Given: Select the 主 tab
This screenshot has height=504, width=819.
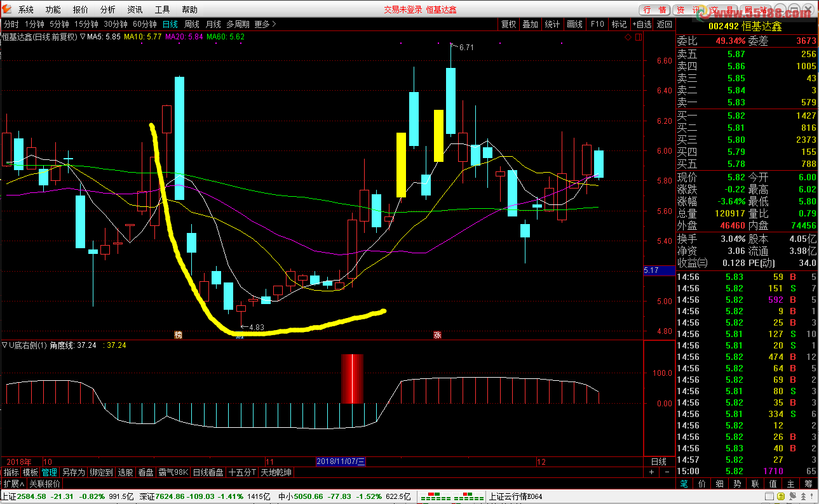Looking at the screenshot, I should click(790, 484).
